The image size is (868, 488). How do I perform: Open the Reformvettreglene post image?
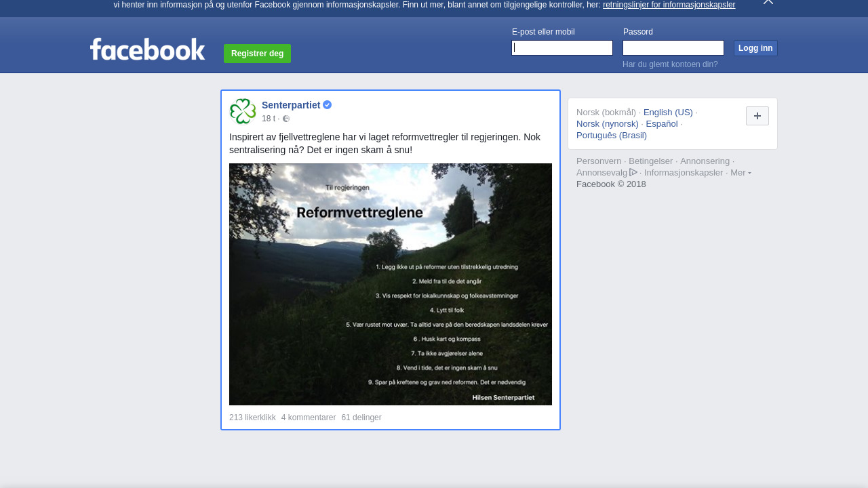click(391, 284)
